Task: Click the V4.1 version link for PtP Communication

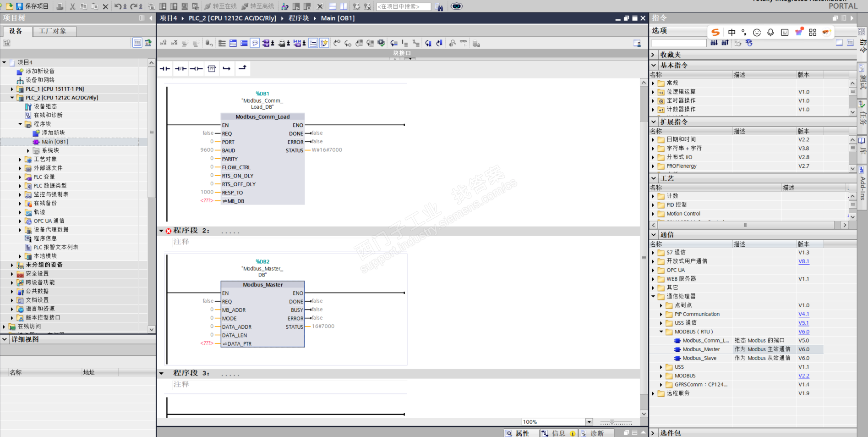Action: coord(804,314)
